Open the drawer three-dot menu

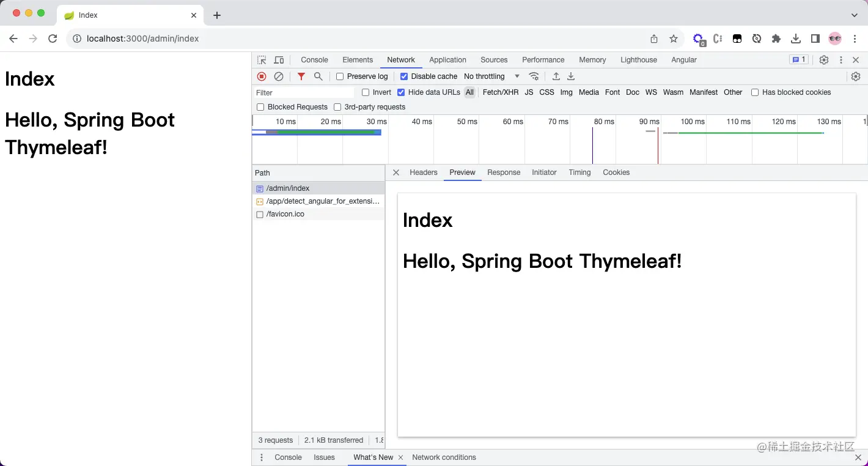tap(262, 457)
